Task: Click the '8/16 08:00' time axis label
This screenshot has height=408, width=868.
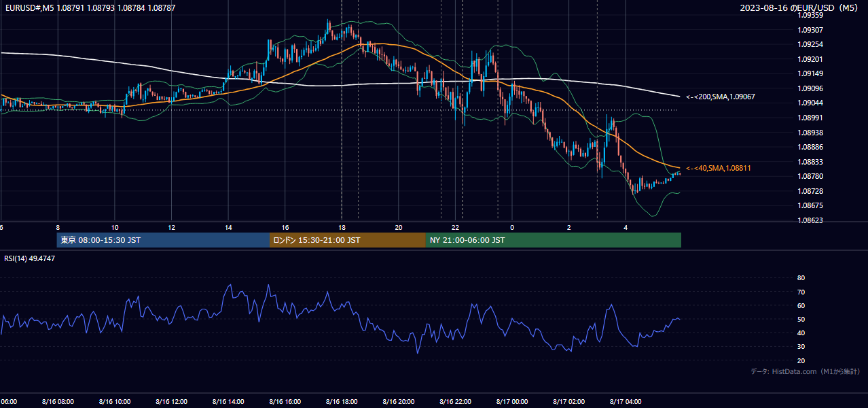Action: click(58, 402)
